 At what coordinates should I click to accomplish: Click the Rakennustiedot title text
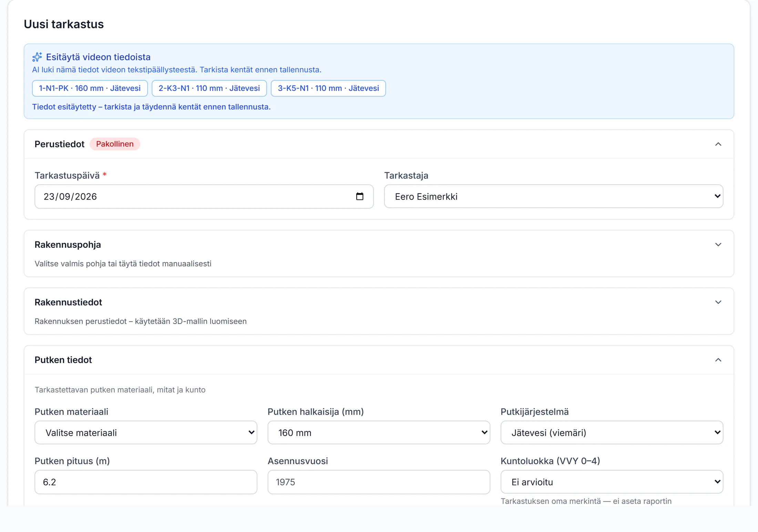[68, 302]
